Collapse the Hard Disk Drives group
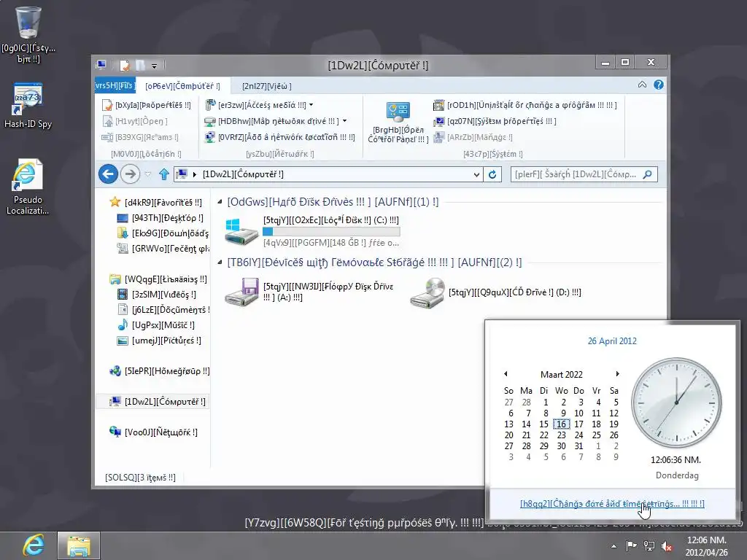Viewport: 747px width, 560px height. (220, 202)
